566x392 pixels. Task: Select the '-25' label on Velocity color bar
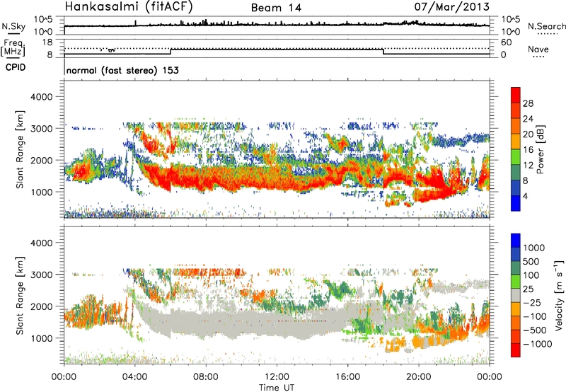pyautogui.click(x=532, y=302)
